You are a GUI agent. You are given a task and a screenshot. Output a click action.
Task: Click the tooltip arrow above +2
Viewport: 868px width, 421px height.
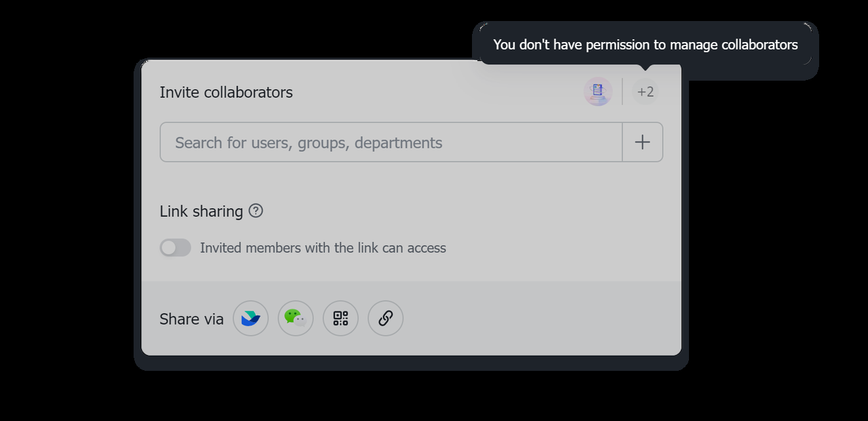point(646,68)
